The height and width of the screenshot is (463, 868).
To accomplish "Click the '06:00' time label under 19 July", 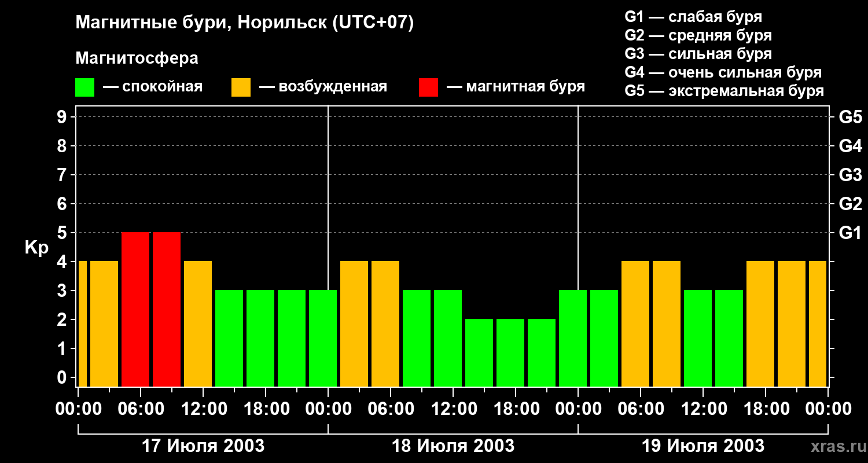I will tap(641, 409).
